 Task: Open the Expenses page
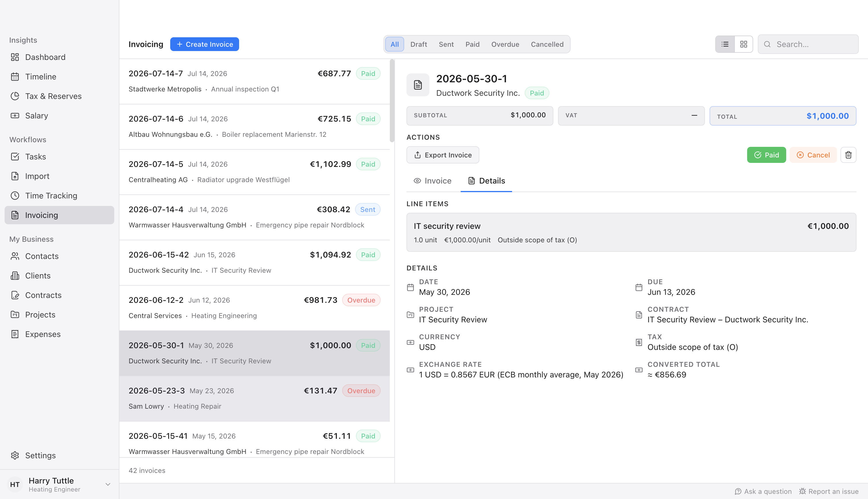[59, 334]
